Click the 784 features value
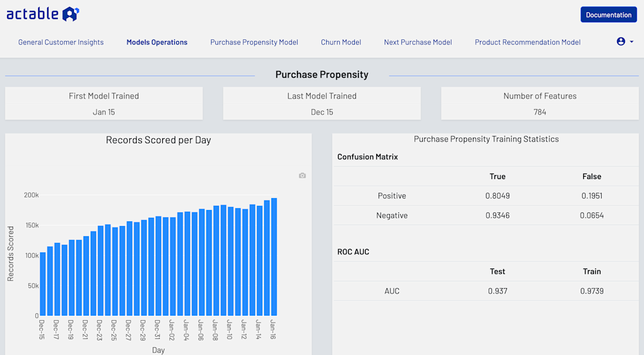The image size is (644, 355). click(540, 112)
